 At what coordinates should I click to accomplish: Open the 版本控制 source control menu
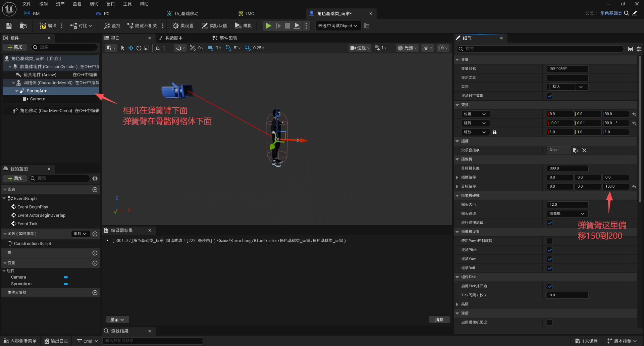pyautogui.click(x=622, y=341)
